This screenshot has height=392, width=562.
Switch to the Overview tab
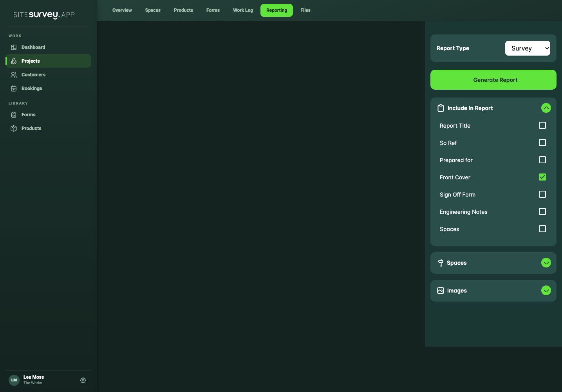click(122, 10)
